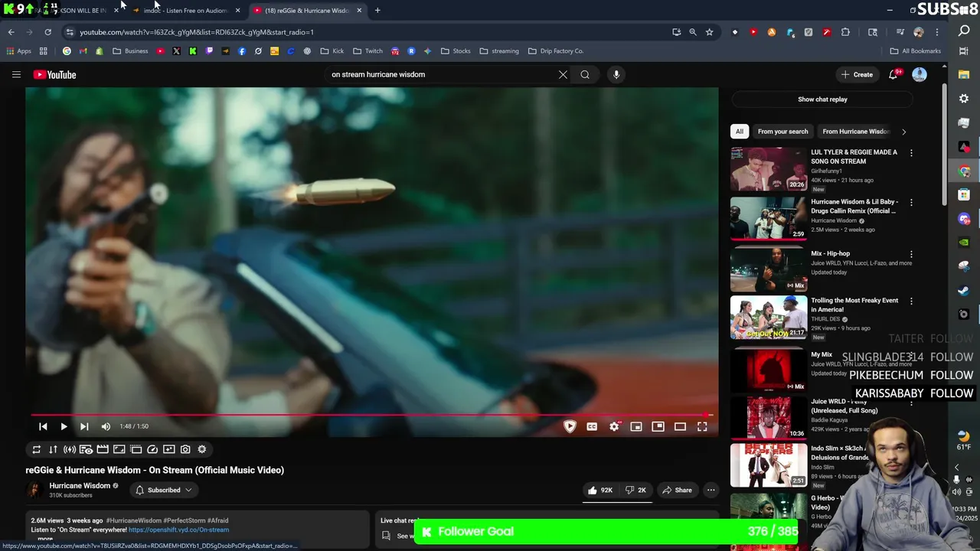The height and width of the screenshot is (551, 980).
Task: Switch to theater mode
Action: [x=680, y=426]
